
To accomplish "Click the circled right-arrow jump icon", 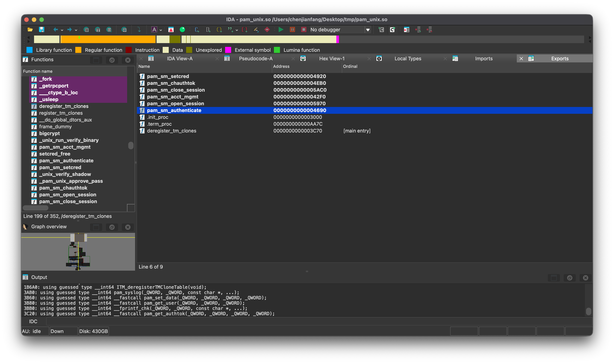I will click(x=124, y=30).
